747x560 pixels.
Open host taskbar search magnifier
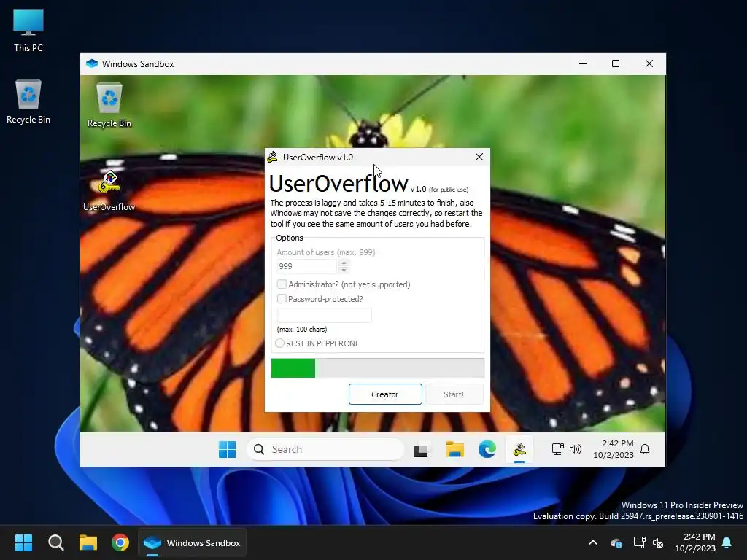55,542
